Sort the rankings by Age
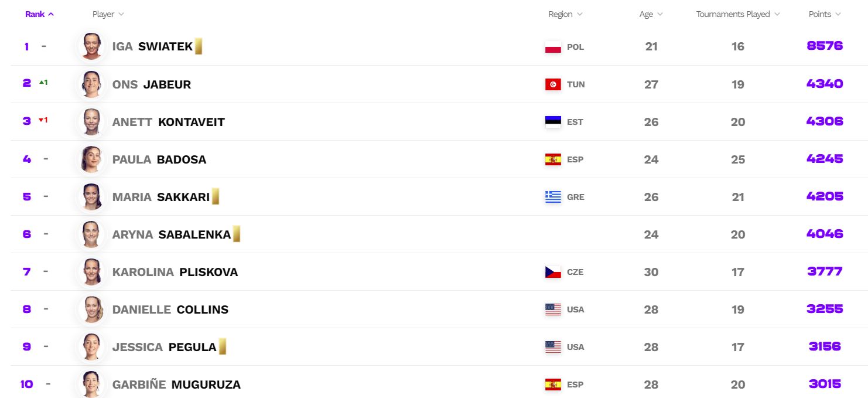Viewport: 868px width, 398px height. (x=651, y=14)
